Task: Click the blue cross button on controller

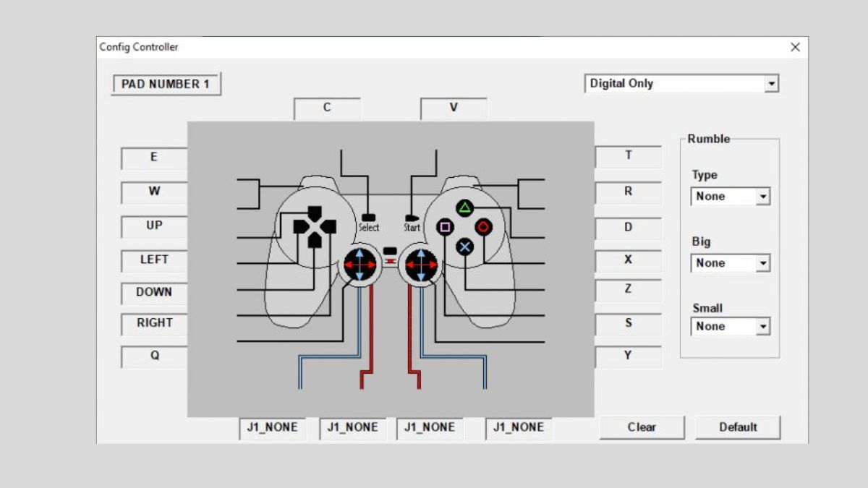Action: pos(464,247)
